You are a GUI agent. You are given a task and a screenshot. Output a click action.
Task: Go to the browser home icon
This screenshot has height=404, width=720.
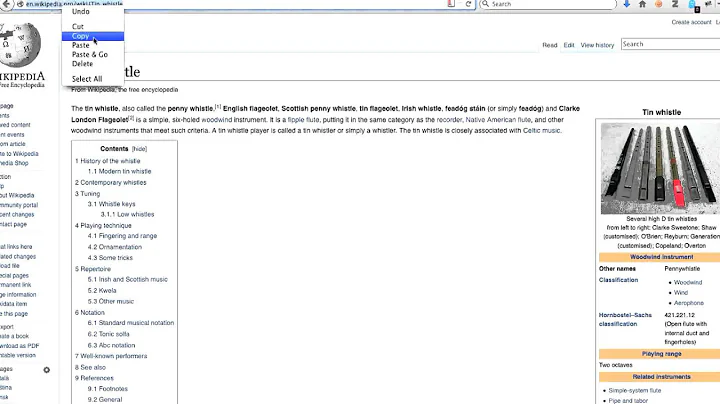pyautogui.click(x=642, y=4)
